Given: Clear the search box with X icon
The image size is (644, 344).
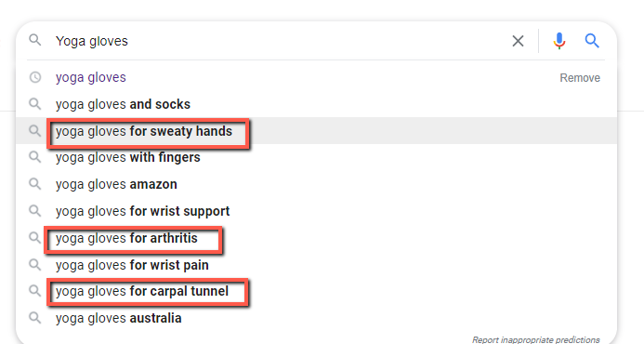Looking at the screenshot, I should (x=518, y=41).
